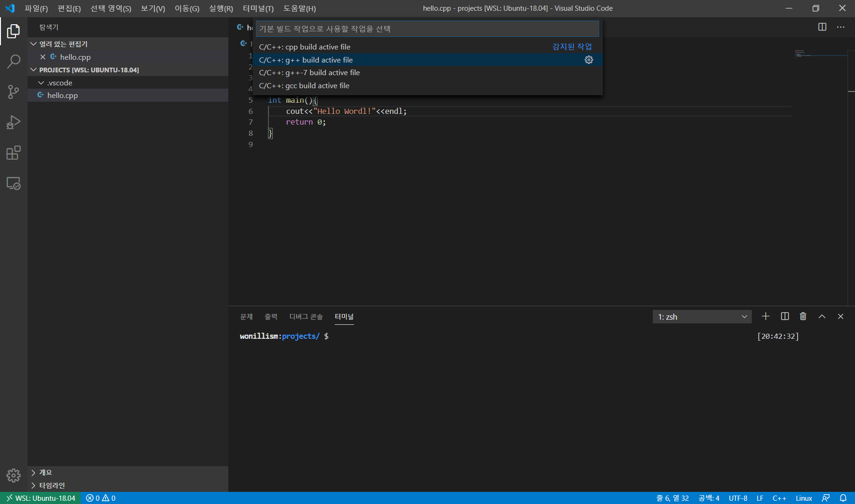Click the cout line of code in editor

(x=346, y=111)
